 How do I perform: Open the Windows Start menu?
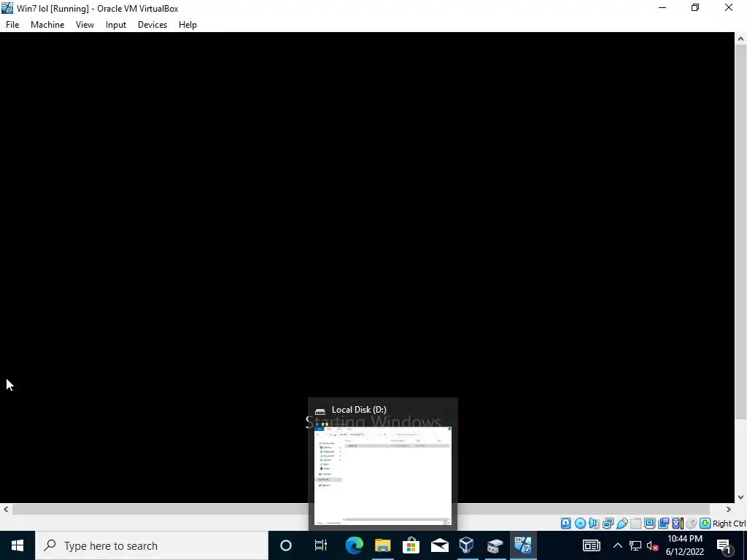click(18, 545)
